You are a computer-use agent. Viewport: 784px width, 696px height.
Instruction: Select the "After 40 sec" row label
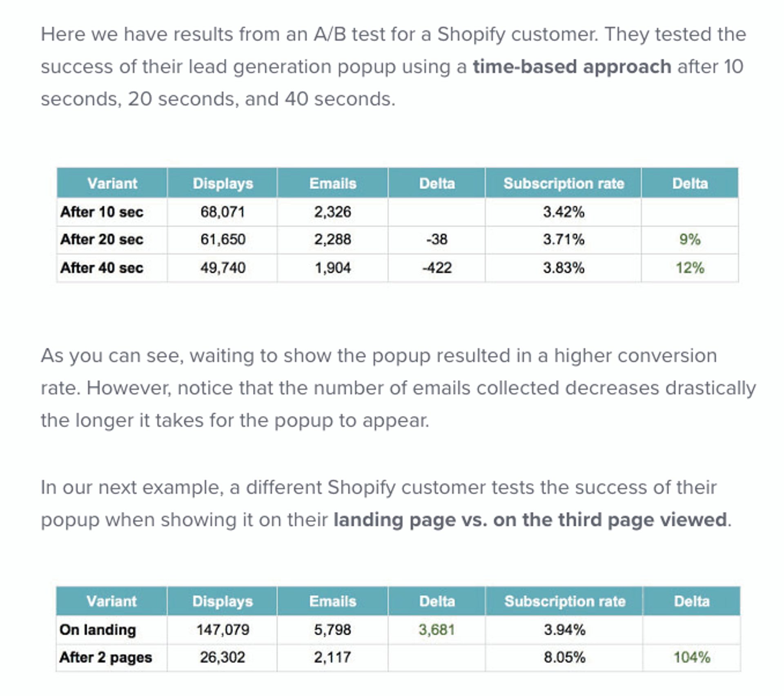[x=102, y=268]
